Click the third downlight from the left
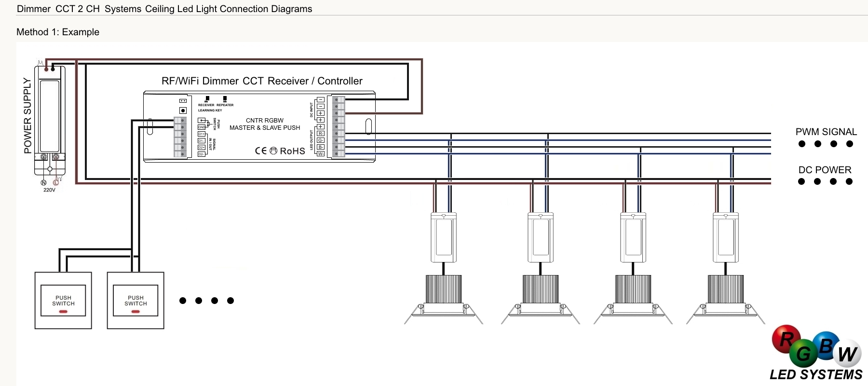 [x=633, y=298]
